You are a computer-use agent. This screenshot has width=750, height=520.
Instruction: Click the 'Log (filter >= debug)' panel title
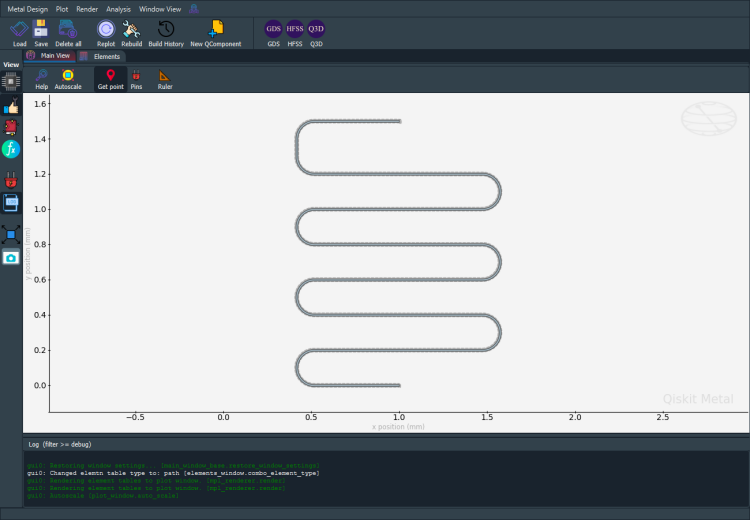coord(60,444)
